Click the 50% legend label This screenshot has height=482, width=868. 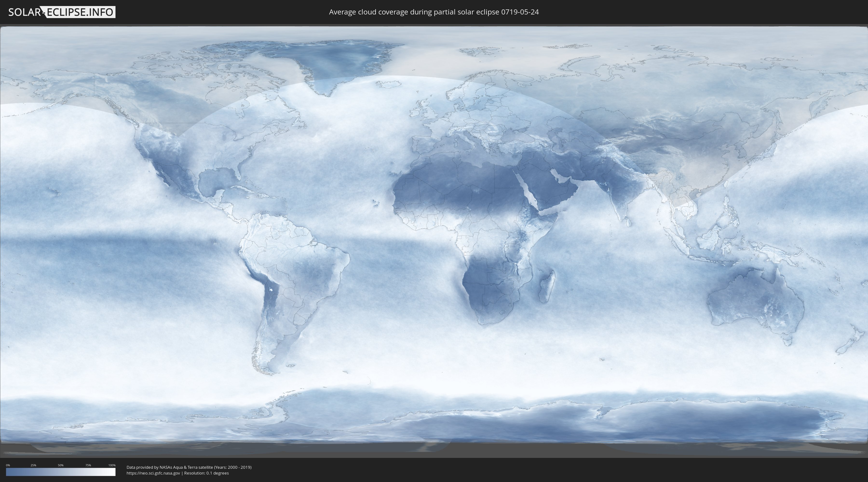pos(61,465)
